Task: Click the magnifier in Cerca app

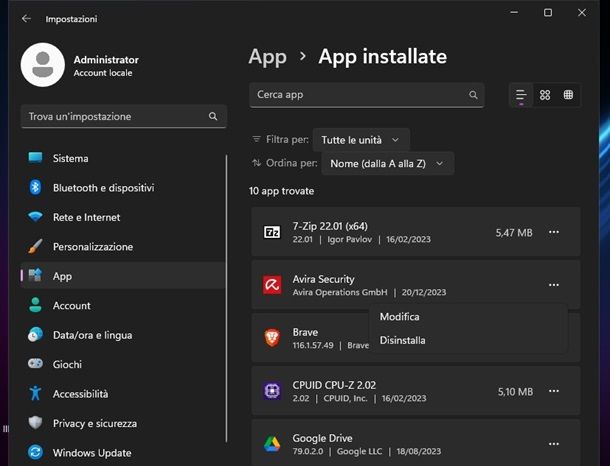Action: pos(473,95)
